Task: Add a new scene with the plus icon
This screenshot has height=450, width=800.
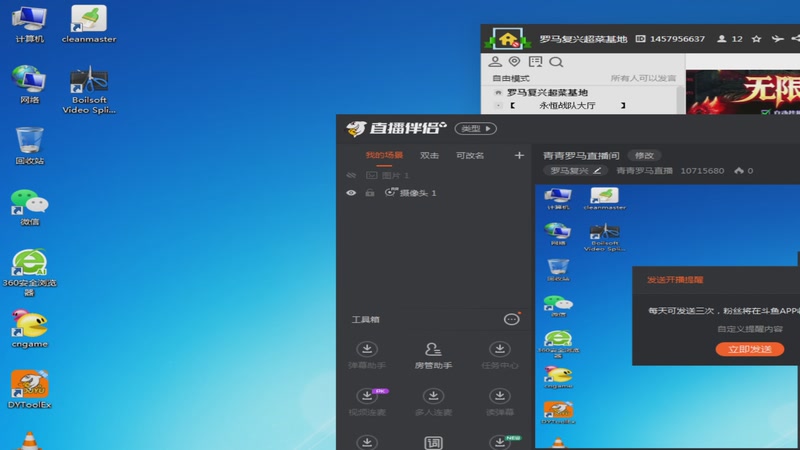Action: point(519,155)
